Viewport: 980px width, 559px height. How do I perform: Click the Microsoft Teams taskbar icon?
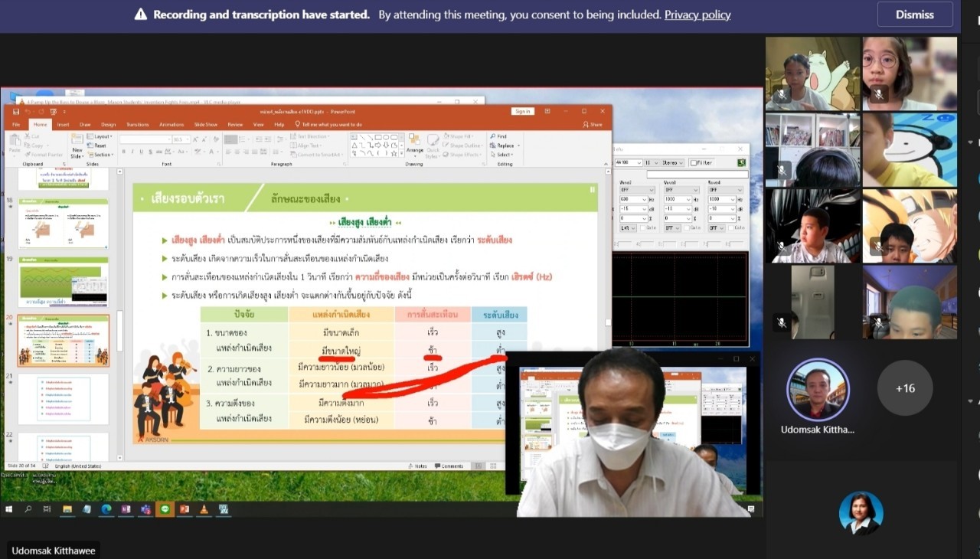[145, 509]
